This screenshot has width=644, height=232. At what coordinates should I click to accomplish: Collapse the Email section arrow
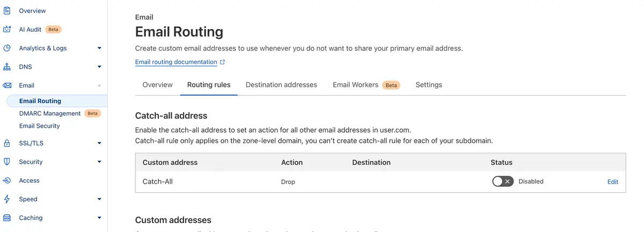pos(99,85)
